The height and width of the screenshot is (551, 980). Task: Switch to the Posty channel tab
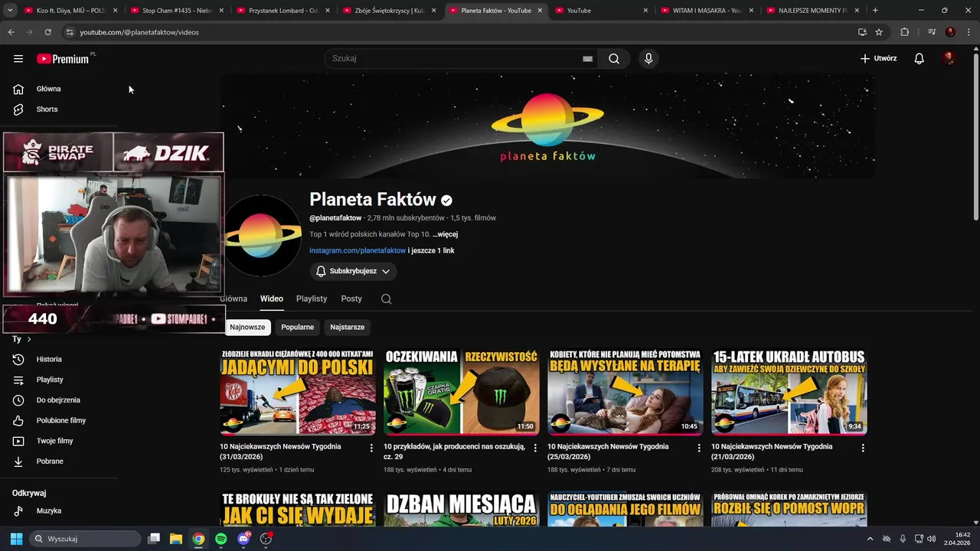pos(351,298)
